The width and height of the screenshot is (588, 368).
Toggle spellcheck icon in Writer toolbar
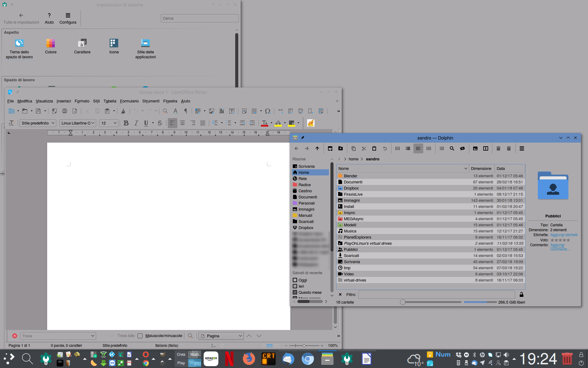(x=175, y=111)
